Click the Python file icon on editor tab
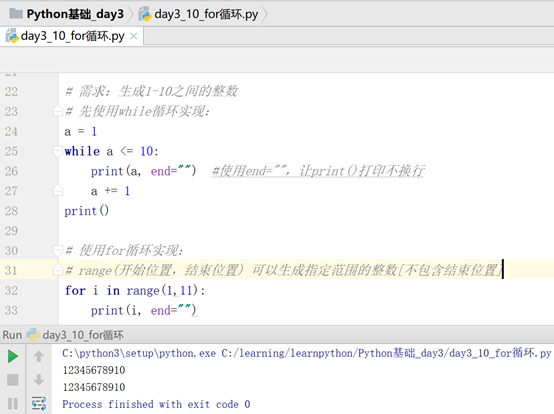554x414 pixels. pyautogui.click(x=12, y=36)
